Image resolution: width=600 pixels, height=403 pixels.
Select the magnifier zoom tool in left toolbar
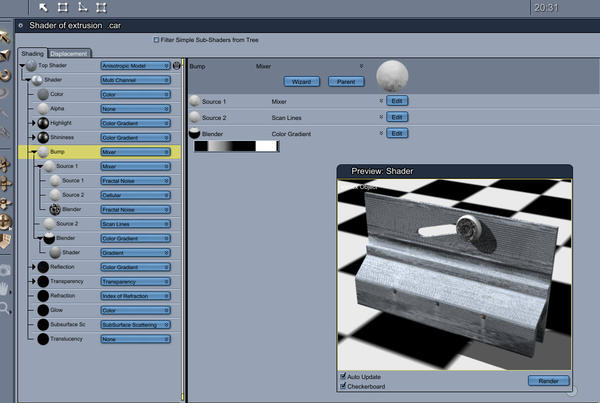4,307
